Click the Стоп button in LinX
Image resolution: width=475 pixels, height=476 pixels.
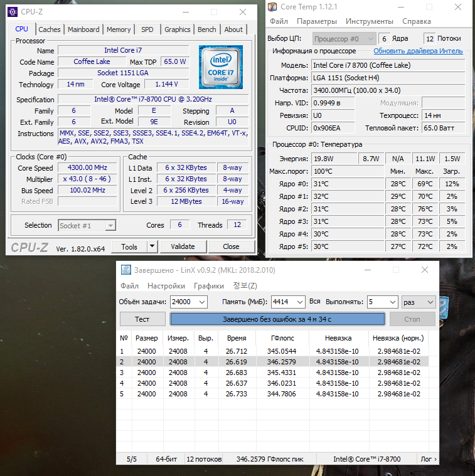412,319
